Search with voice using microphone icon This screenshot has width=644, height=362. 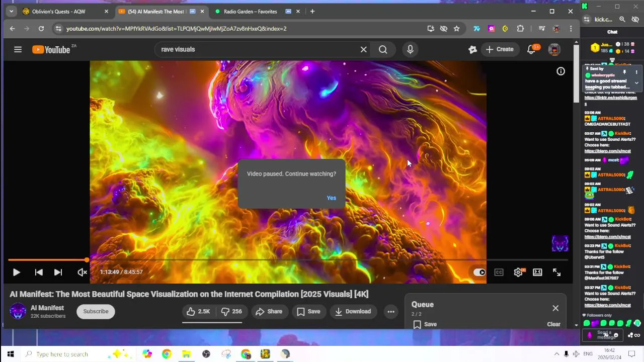(410, 49)
